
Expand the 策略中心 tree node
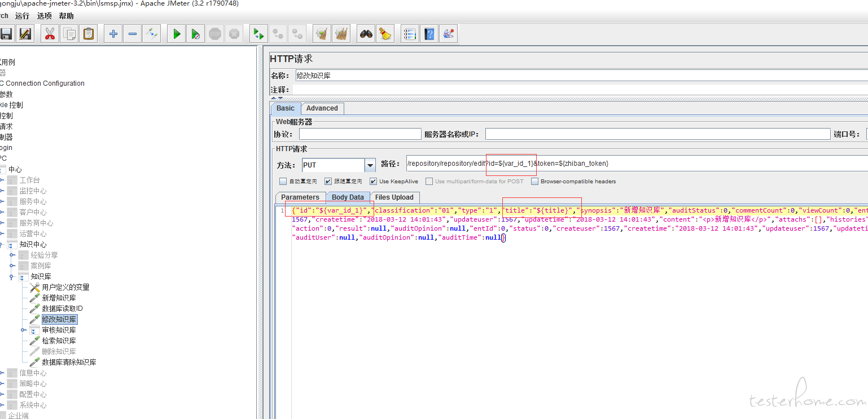click(2, 383)
